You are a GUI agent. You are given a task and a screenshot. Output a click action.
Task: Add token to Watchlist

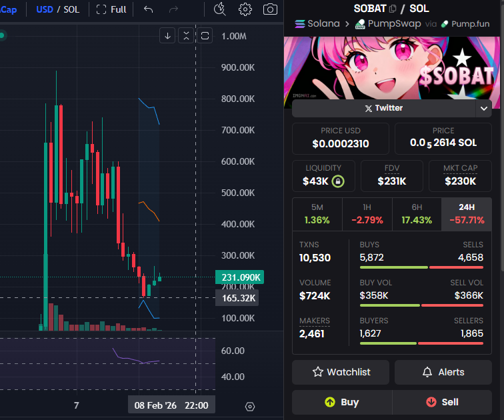point(341,372)
